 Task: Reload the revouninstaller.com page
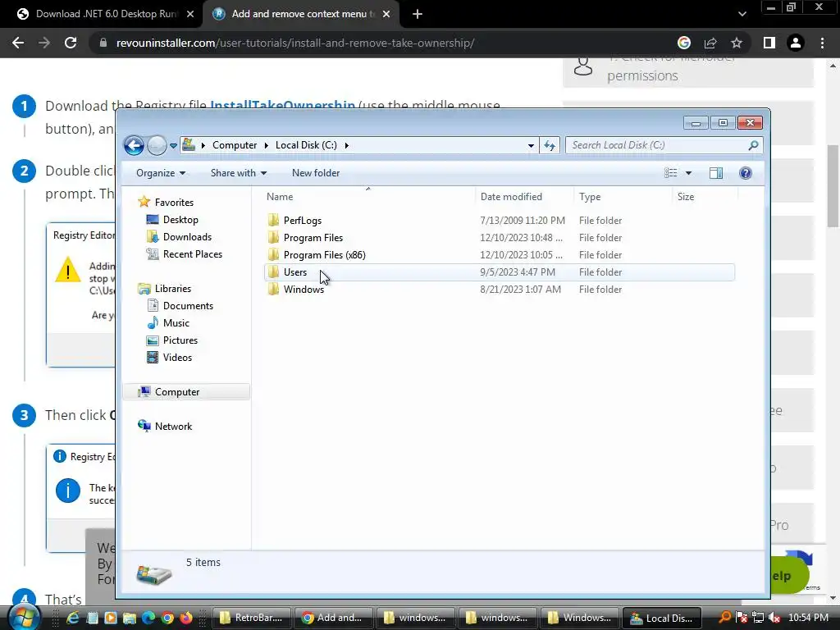[71, 43]
